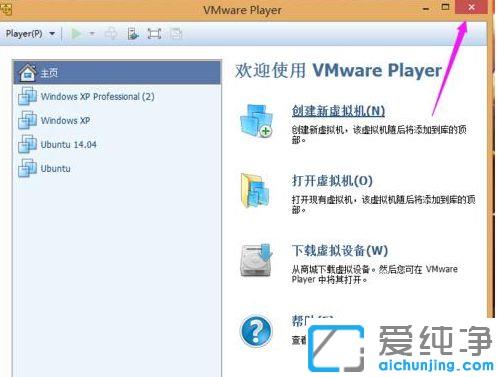This screenshot has width=497, height=377.
Task: Click the toolbar icon with document and arrow
Action: pos(133,34)
